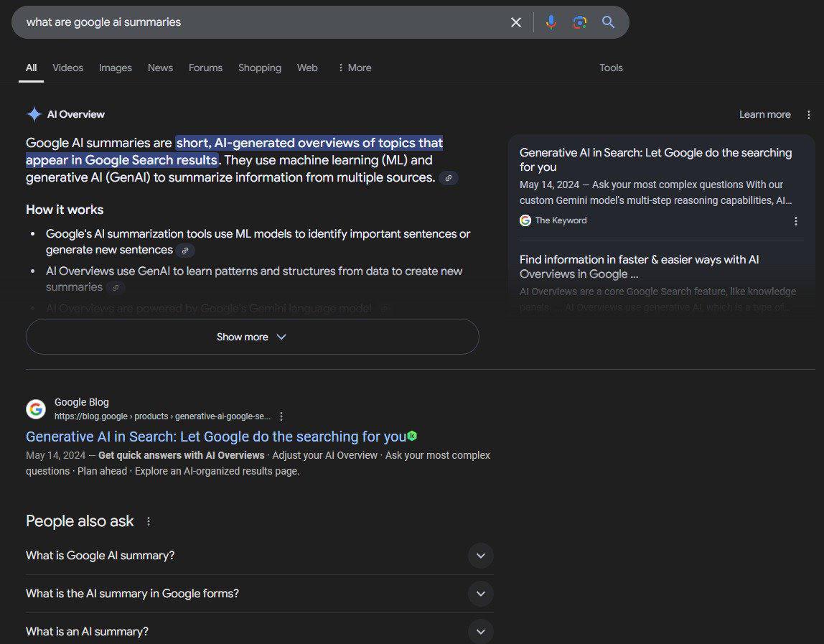Clear the search box with X icon

pyautogui.click(x=515, y=22)
